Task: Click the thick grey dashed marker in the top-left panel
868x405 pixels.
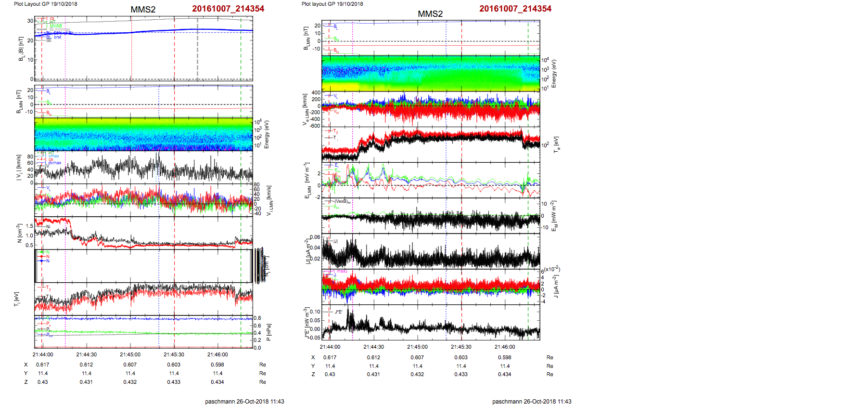Action: pos(197,48)
